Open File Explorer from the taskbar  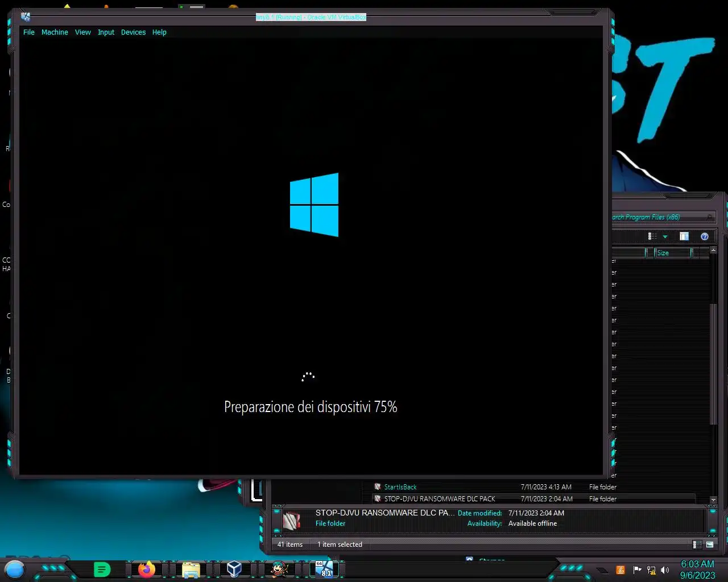click(191, 569)
